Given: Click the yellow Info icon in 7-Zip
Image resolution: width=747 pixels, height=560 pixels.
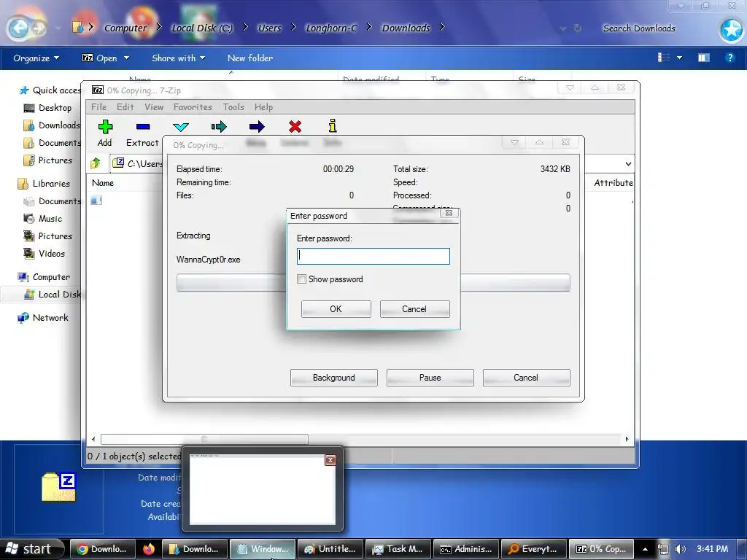Looking at the screenshot, I should [x=333, y=125].
